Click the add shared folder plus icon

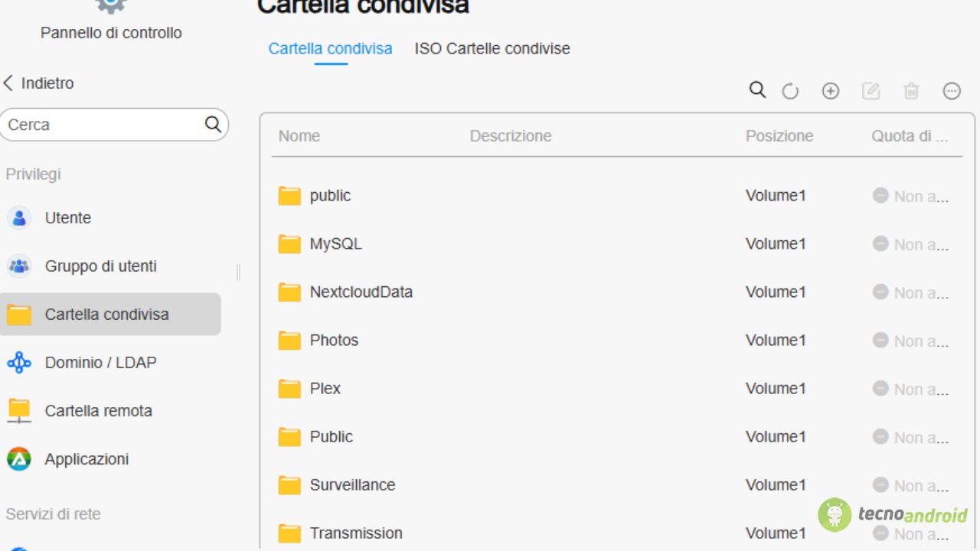(831, 92)
